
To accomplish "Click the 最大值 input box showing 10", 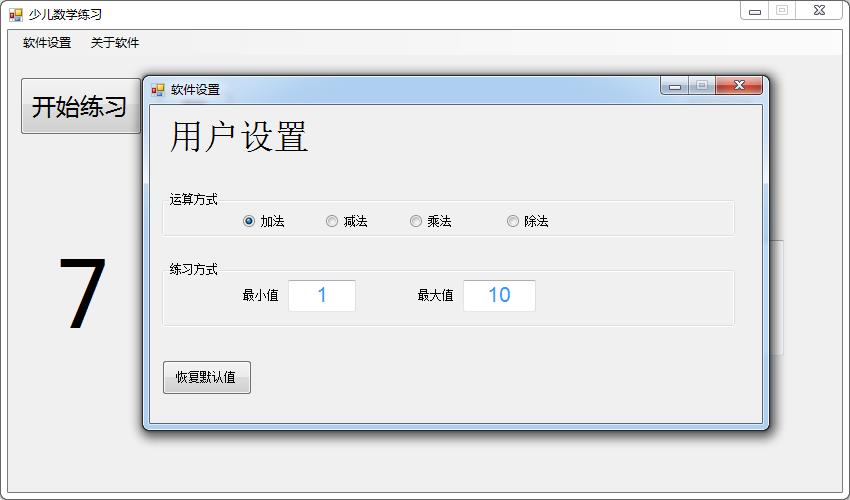I will [x=499, y=295].
